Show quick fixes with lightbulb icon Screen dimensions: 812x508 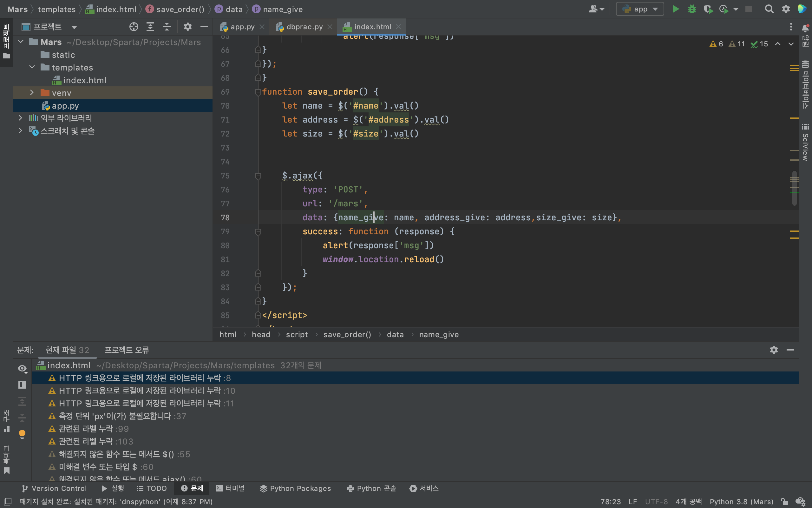click(22, 434)
